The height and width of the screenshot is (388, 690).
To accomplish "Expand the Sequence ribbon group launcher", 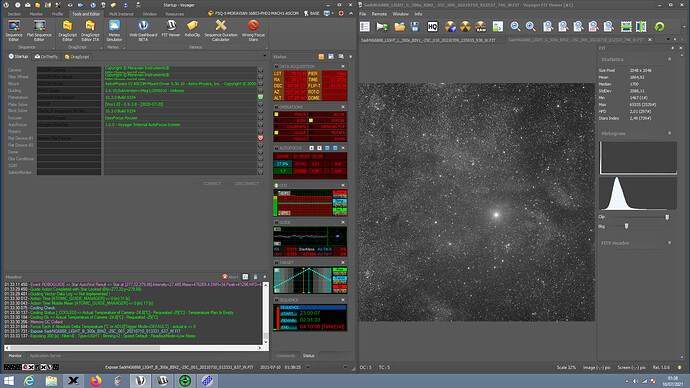I will (x=53, y=48).
